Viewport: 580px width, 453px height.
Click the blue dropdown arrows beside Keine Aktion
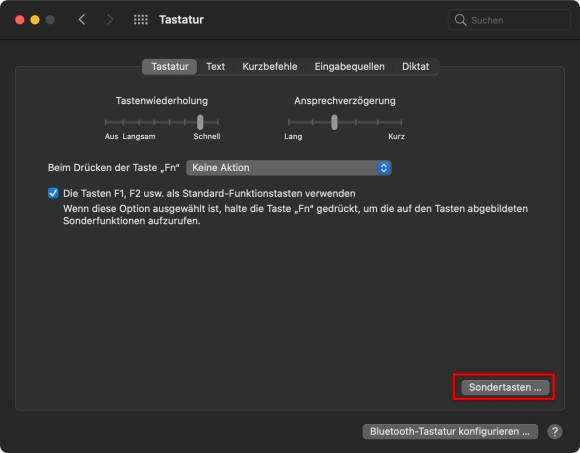[x=384, y=168]
